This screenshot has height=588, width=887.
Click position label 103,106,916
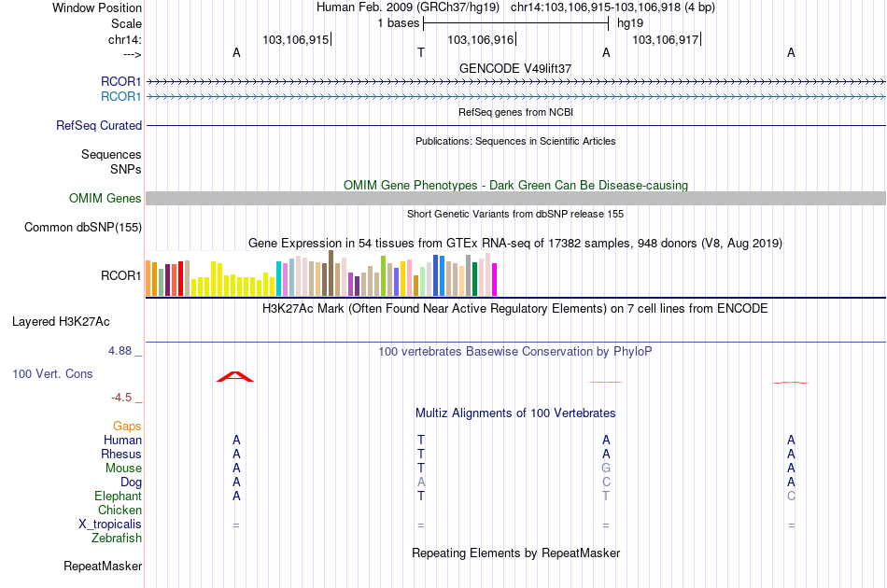coord(480,39)
